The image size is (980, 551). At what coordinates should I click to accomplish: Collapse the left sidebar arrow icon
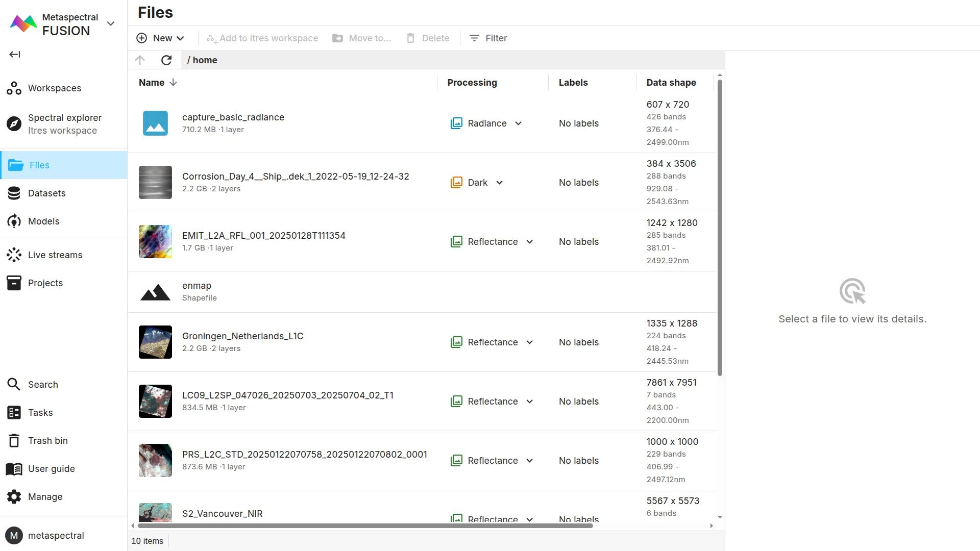pos(15,55)
